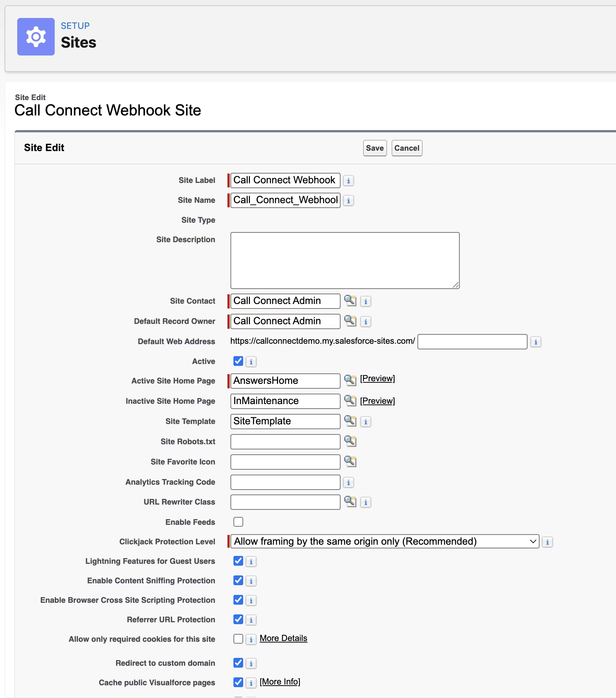Toggle Redirect to custom domain checkbox
This screenshot has height=698, width=616.
(x=238, y=663)
